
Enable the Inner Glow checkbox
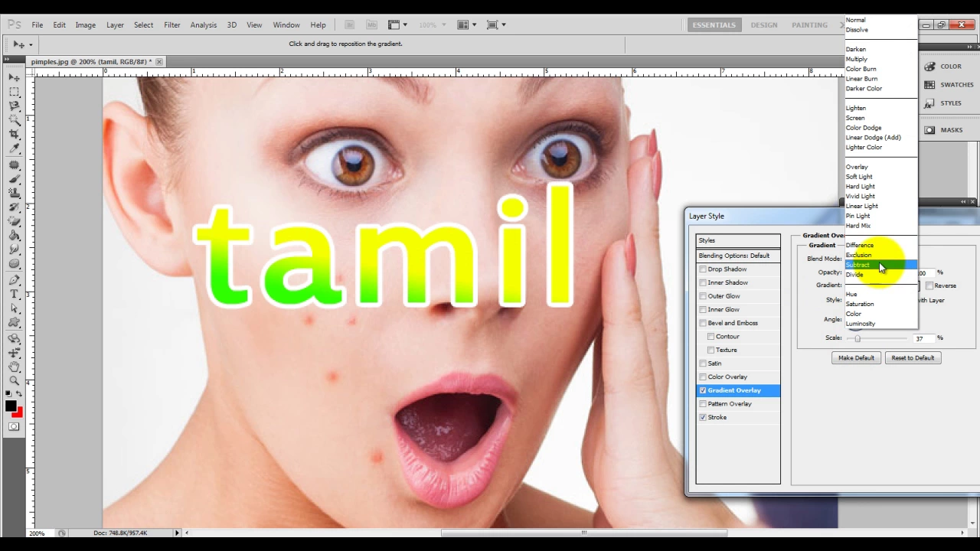point(703,309)
